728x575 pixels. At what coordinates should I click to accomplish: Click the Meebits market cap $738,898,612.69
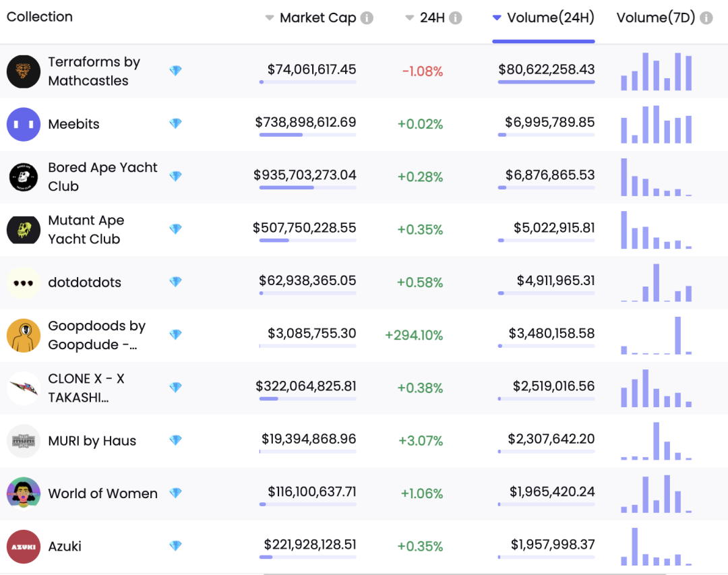[x=305, y=122]
